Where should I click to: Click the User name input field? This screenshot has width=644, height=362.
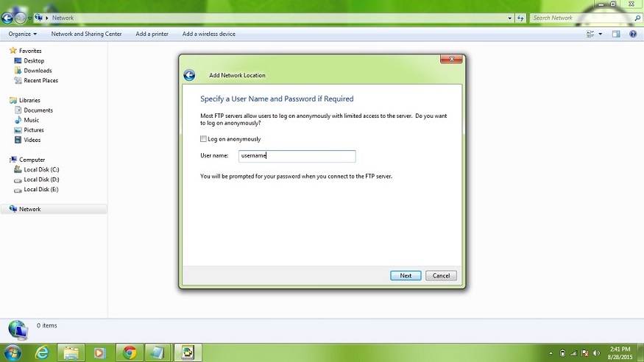pos(297,156)
